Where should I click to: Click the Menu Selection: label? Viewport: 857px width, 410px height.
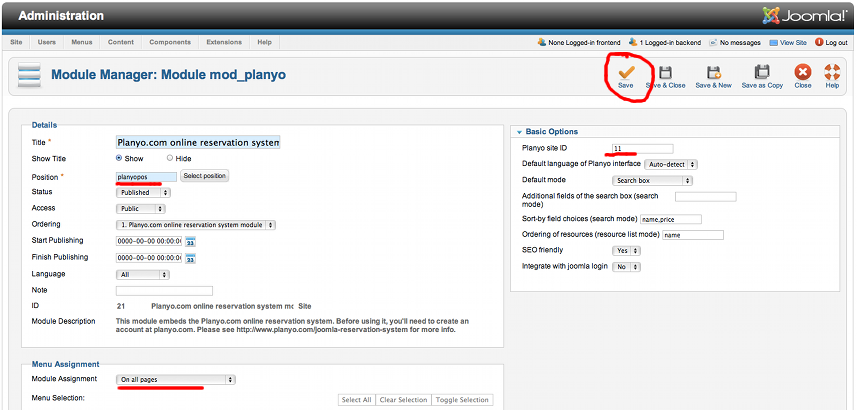pos(58,398)
